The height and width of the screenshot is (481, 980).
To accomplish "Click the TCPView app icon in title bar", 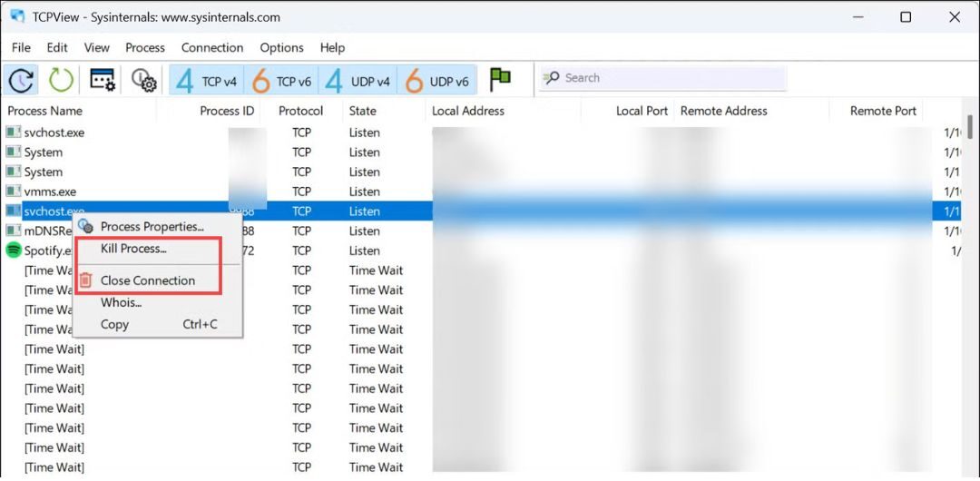I will pyautogui.click(x=17, y=17).
